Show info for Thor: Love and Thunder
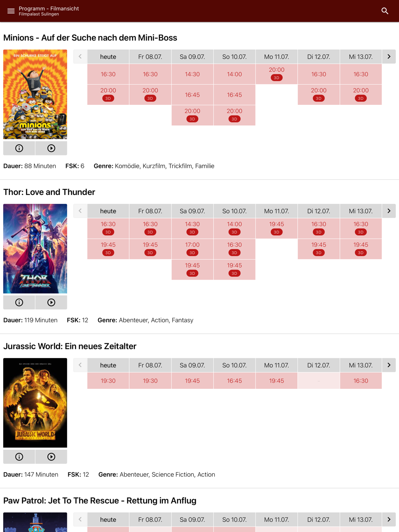399x532 pixels. pyautogui.click(x=19, y=302)
